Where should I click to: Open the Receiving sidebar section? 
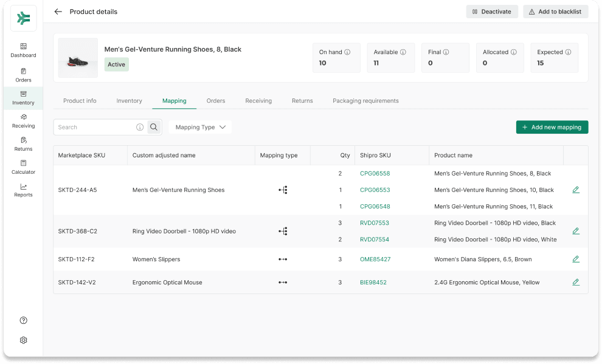(23, 121)
